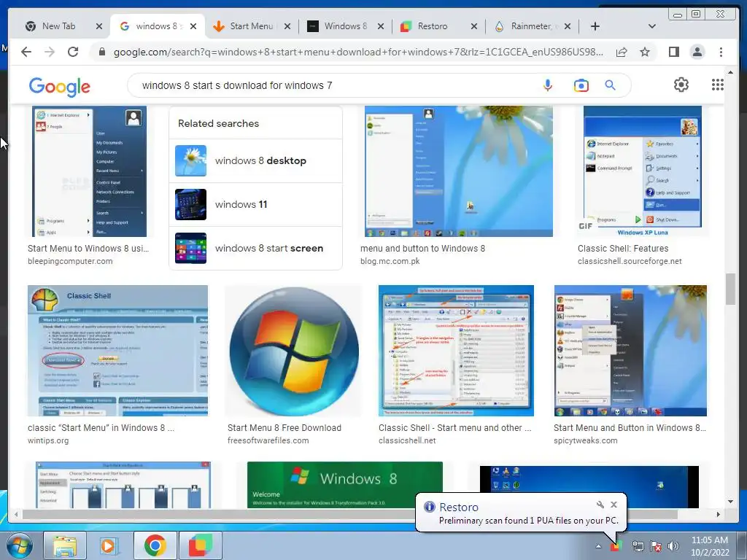
Task: Open a new tab with plus button
Action: (x=595, y=26)
